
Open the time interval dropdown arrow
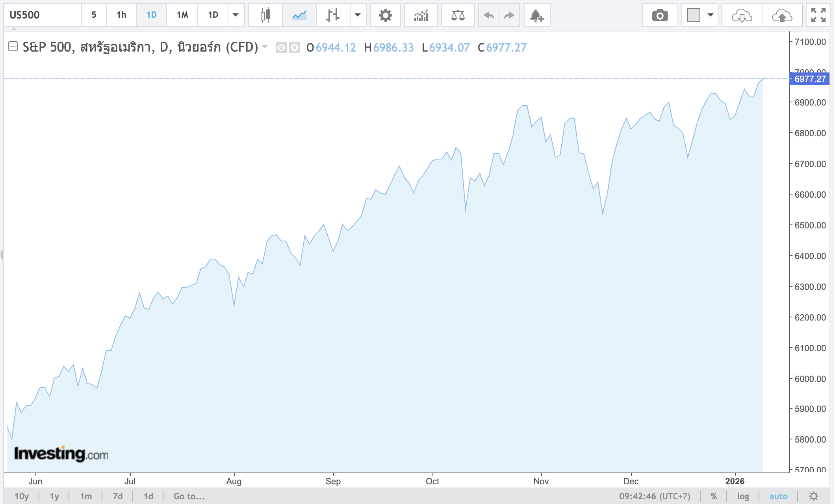pos(236,15)
